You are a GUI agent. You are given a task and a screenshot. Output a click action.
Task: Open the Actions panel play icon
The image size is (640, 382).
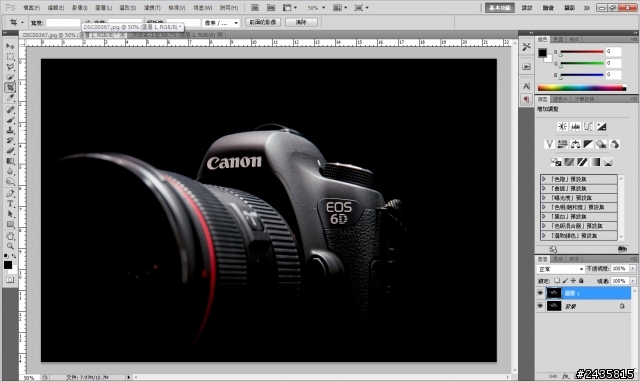(527, 67)
